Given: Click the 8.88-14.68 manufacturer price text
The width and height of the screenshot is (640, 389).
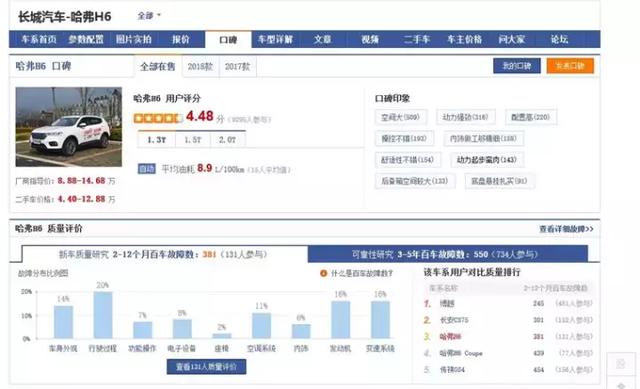Looking at the screenshot, I should coord(81,180).
